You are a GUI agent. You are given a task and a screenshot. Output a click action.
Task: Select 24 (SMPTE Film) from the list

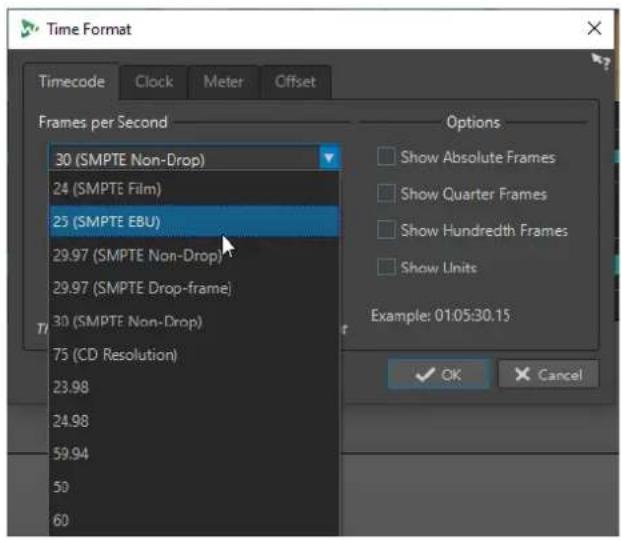pyautogui.click(x=194, y=189)
